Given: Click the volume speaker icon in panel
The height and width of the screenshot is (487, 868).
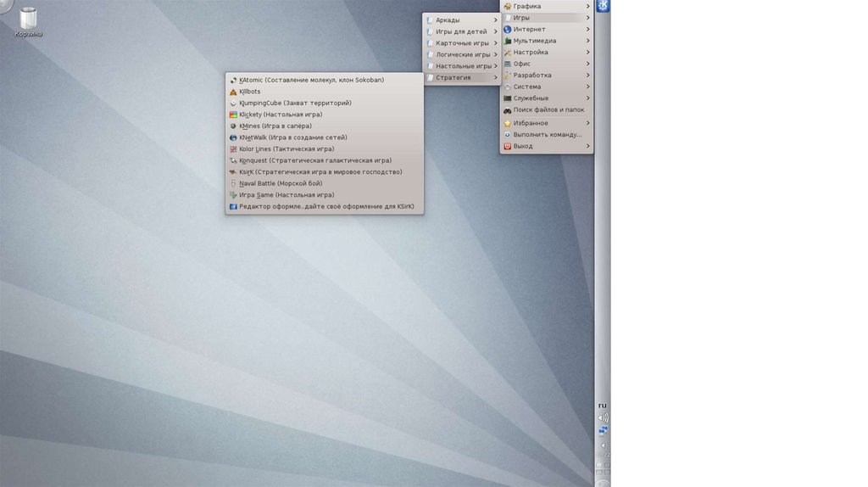Looking at the screenshot, I should [x=603, y=417].
